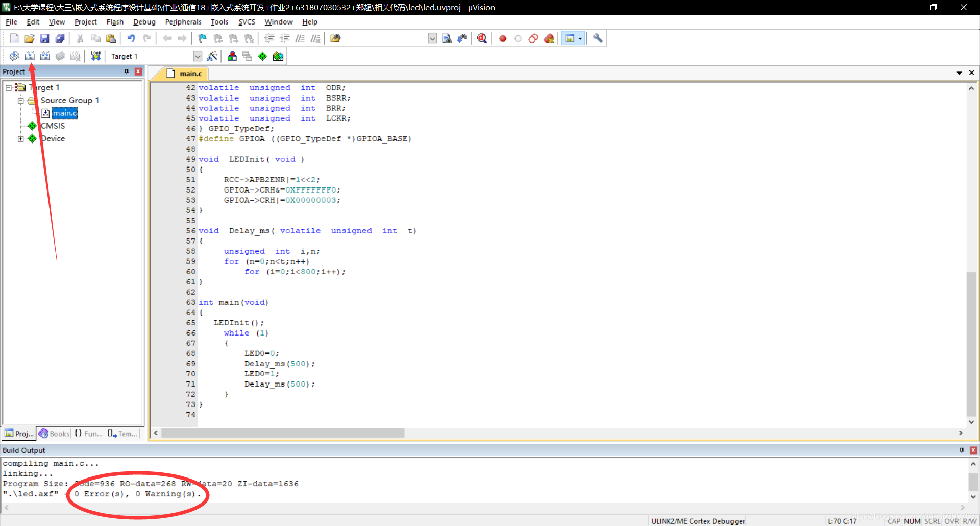Collapse the Target 1 tree node
980x526 pixels.
[x=9, y=88]
